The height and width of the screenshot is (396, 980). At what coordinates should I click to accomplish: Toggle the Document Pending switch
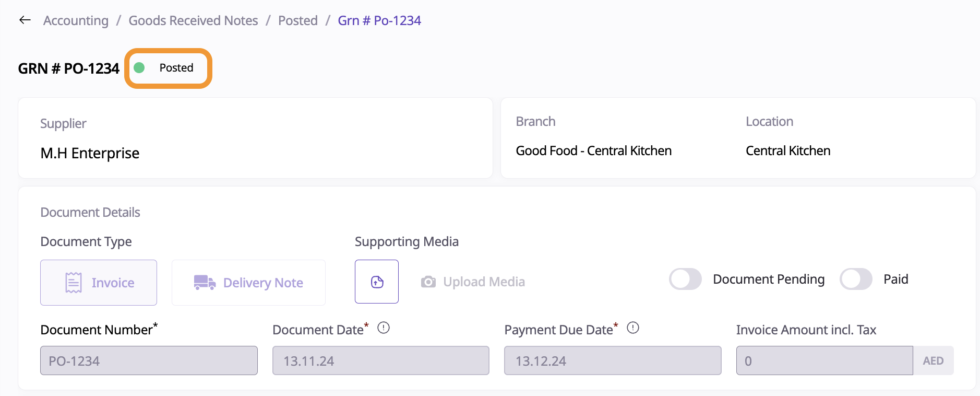[685, 279]
